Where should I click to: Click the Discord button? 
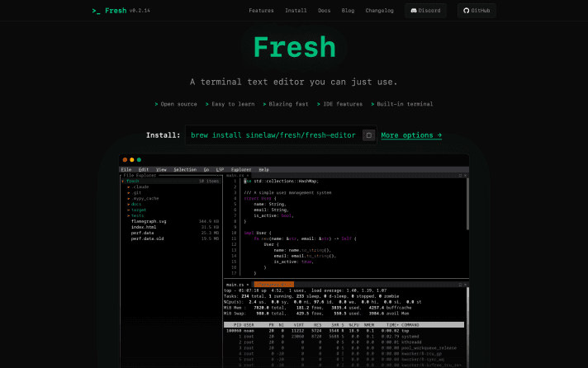click(425, 11)
